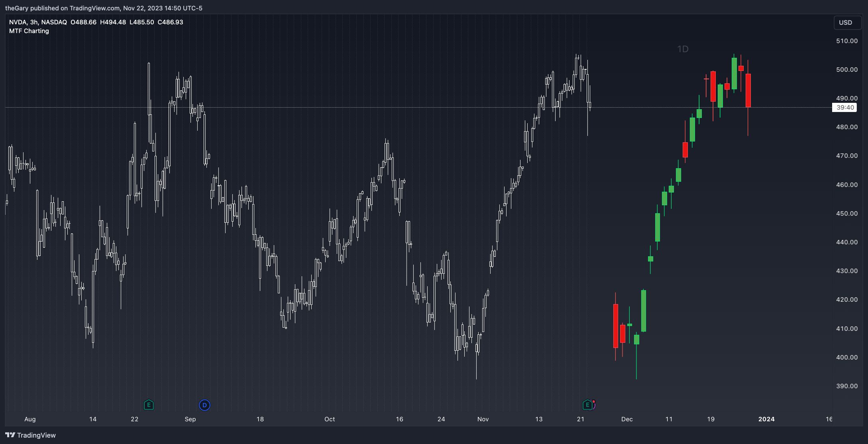
Task: Click the open value O488.66
Action: coord(83,22)
